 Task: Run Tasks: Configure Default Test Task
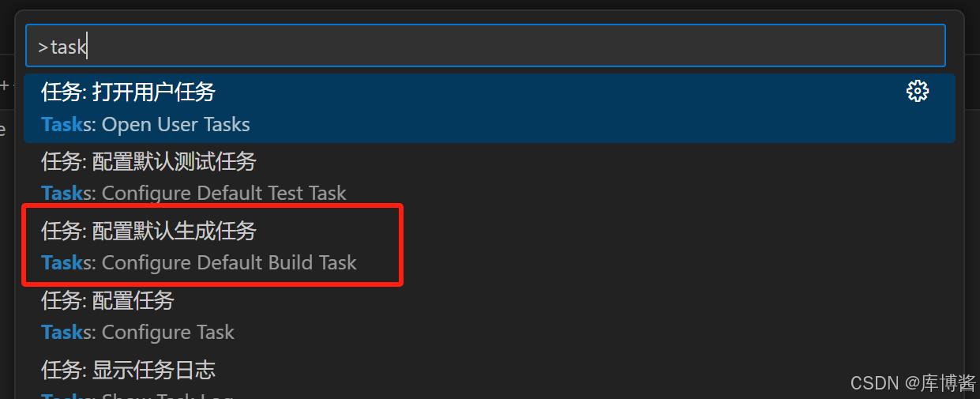click(x=193, y=194)
